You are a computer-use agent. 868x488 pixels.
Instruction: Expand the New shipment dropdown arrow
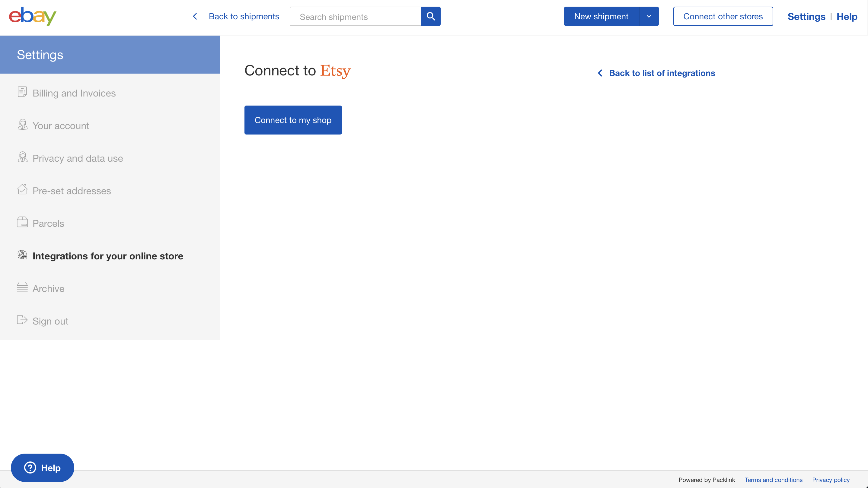pyautogui.click(x=649, y=16)
